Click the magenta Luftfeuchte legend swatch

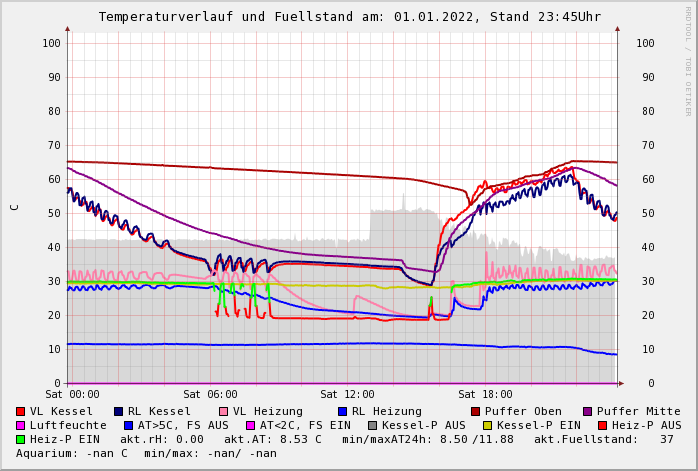coord(21,425)
